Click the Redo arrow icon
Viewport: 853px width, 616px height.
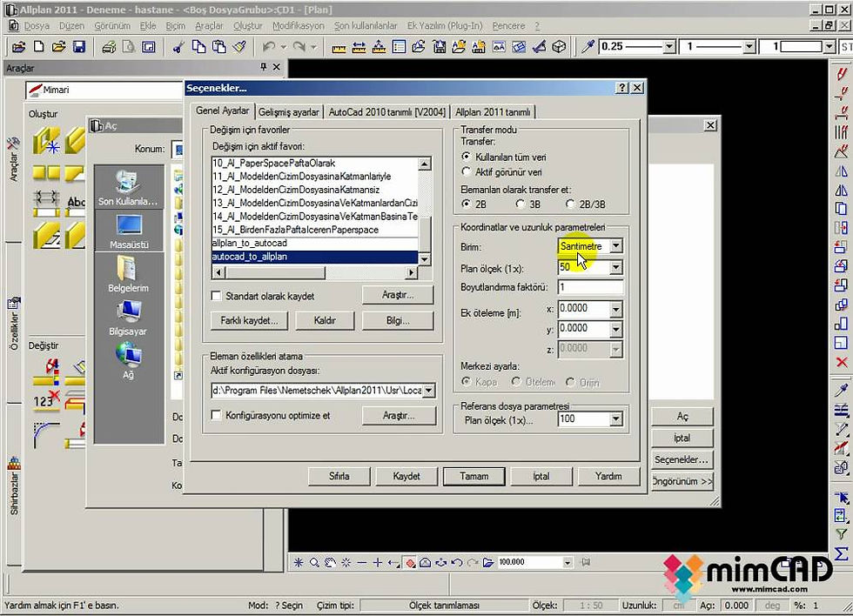tap(299, 47)
